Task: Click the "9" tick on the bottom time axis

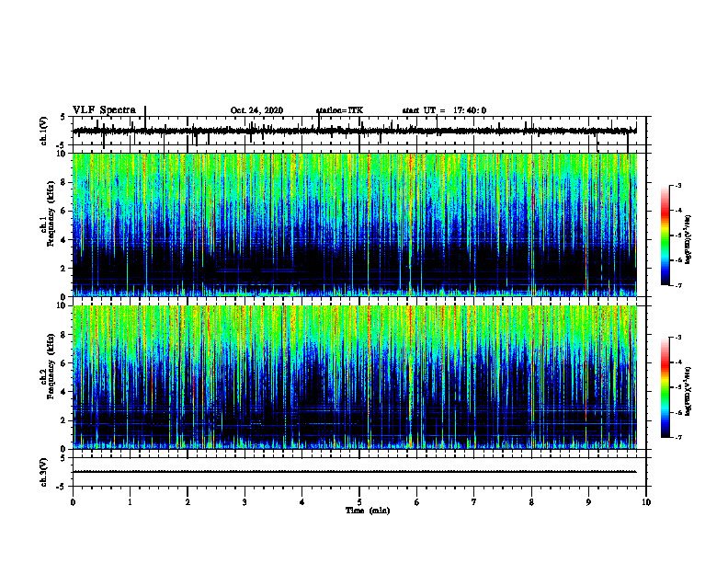Action: [588, 502]
